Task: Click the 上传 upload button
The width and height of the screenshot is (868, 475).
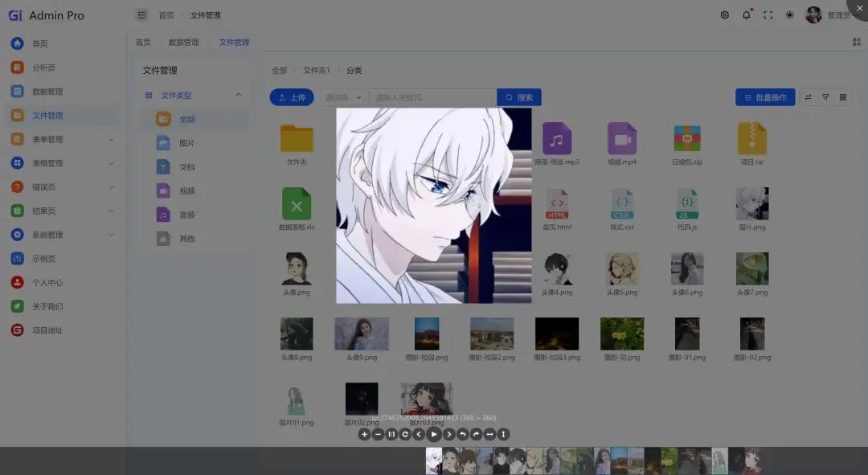Action: point(292,97)
